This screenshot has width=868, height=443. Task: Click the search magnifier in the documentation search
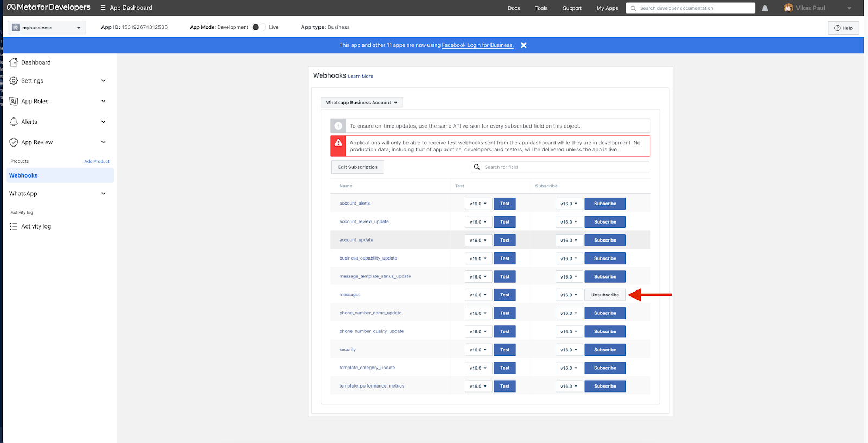click(633, 8)
